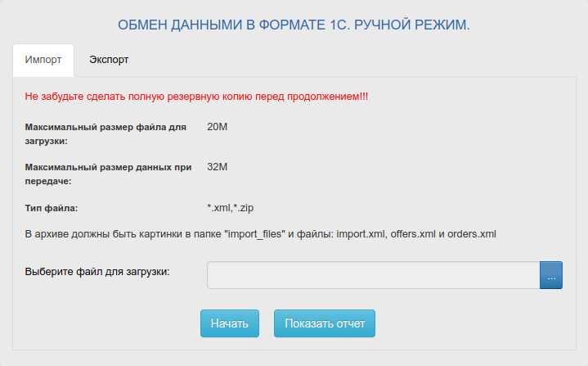588x366 pixels.
Task: Click the "Выберите файл для загрузки" label
Action: tap(97, 271)
